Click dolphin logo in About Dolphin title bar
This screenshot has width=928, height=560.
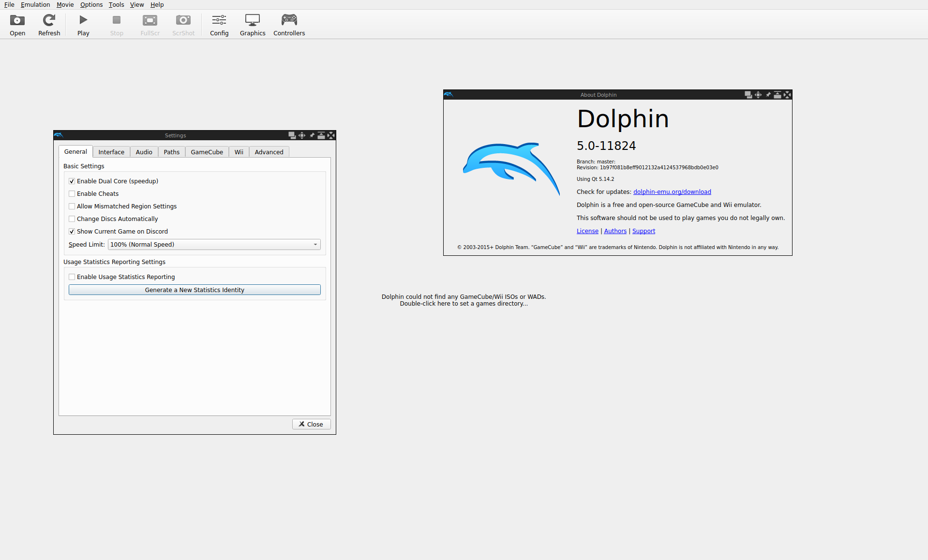point(449,95)
